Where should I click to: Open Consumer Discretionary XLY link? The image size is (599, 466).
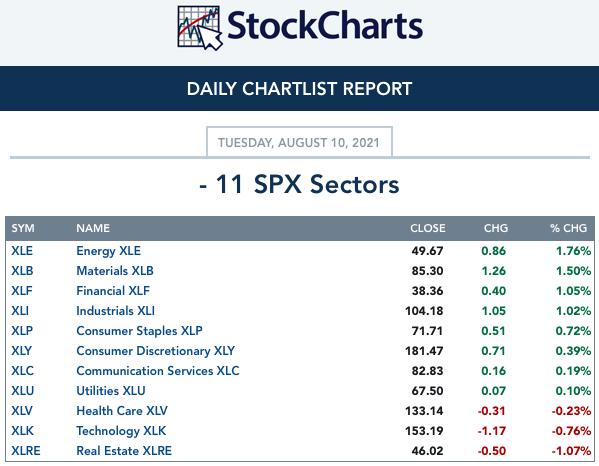(x=155, y=351)
